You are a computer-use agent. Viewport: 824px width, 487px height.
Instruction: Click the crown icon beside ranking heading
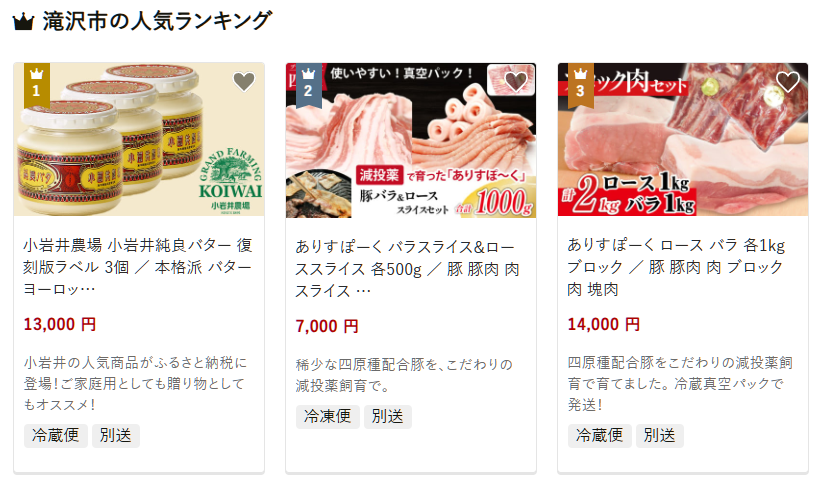click(x=23, y=22)
